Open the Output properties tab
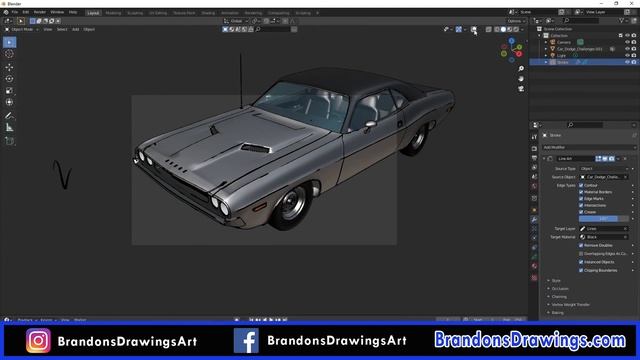This screenshot has width=640, height=360. [534, 158]
